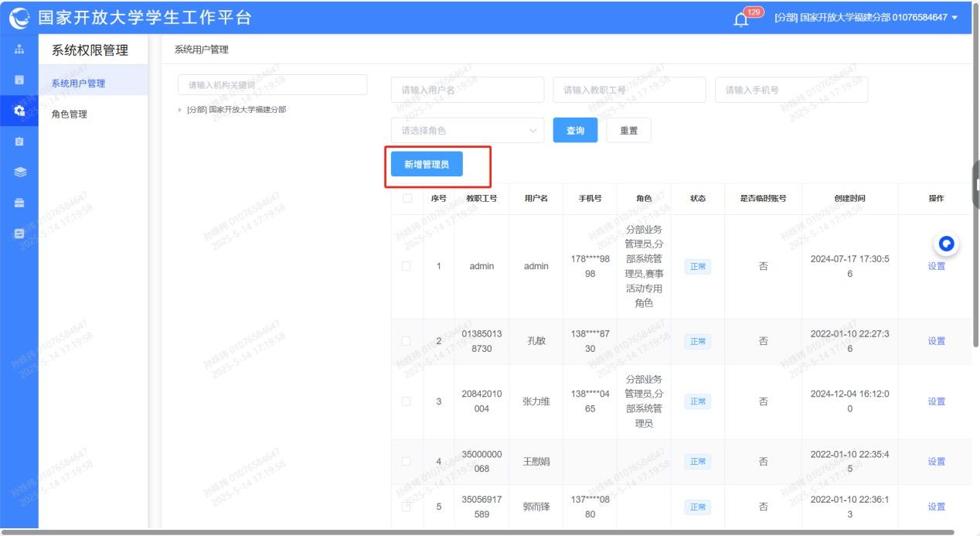Screen dimensions: 980x536
Task: Open the account dropdown arrow at top right
Action: click(x=955, y=18)
